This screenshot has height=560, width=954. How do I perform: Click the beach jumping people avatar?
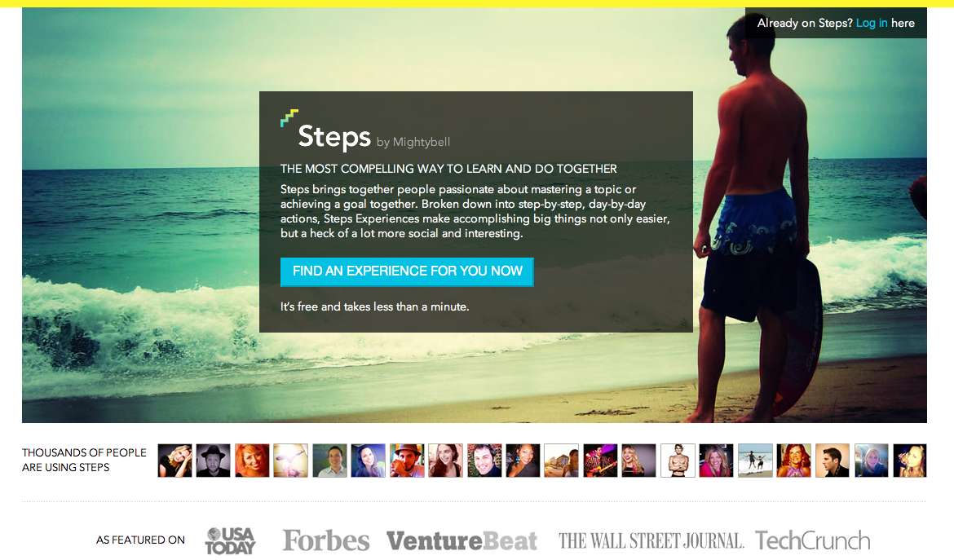coord(755,461)
